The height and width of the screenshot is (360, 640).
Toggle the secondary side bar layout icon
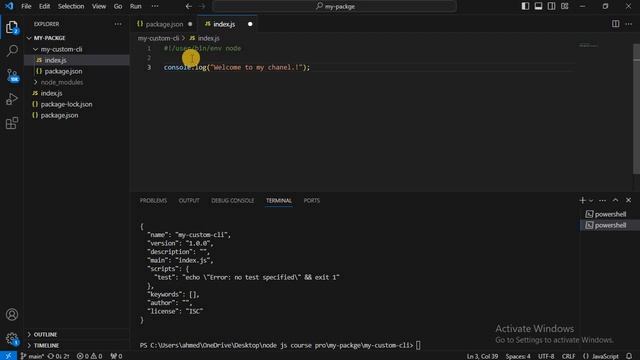[551, 6]
